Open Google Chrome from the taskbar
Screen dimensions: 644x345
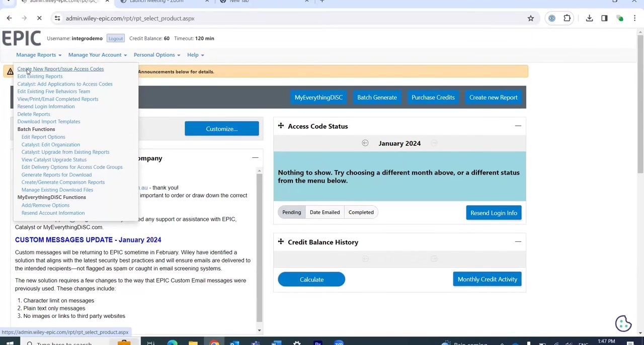214,343
